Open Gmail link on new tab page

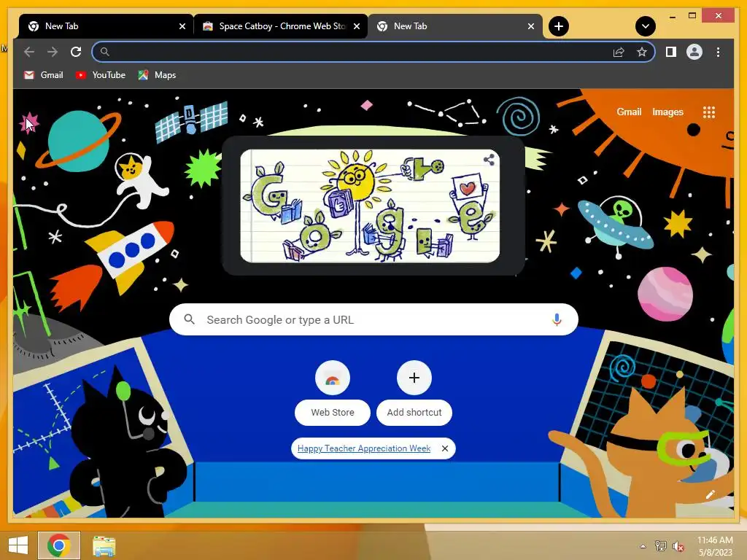point(629,112)
